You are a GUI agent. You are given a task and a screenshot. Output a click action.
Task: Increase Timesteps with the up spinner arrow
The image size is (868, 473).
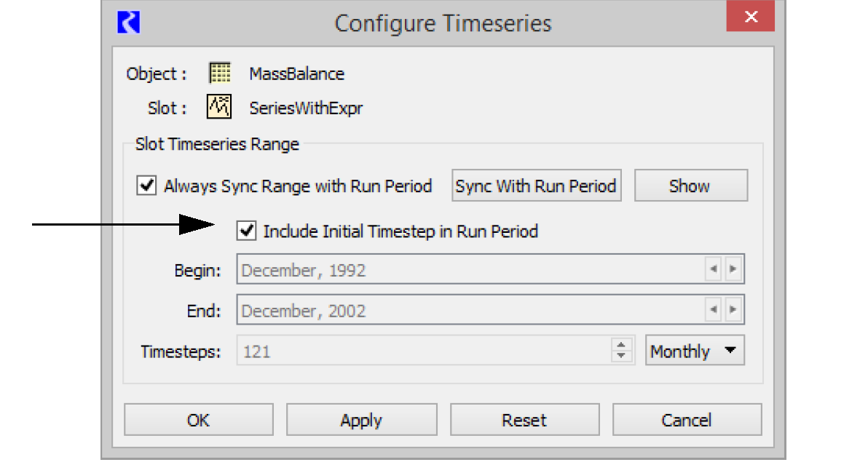pos(620,346)
